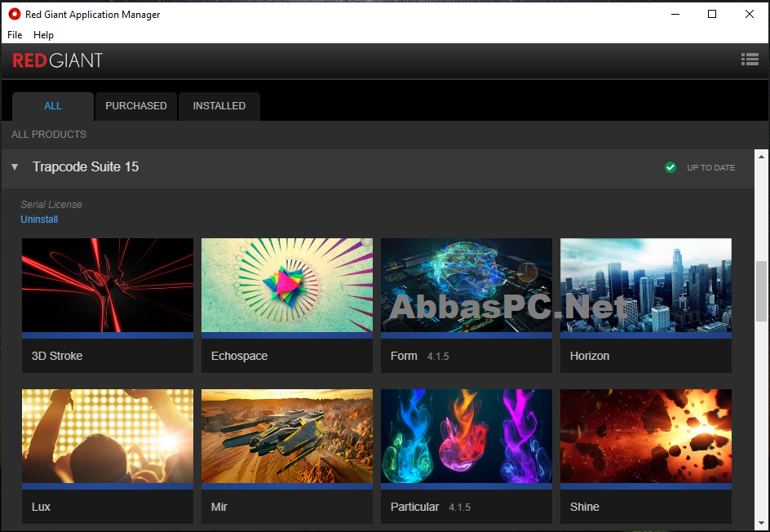
Task: Switch to the ALL tab
Action: pyautogui.click(x=53, y=106)
